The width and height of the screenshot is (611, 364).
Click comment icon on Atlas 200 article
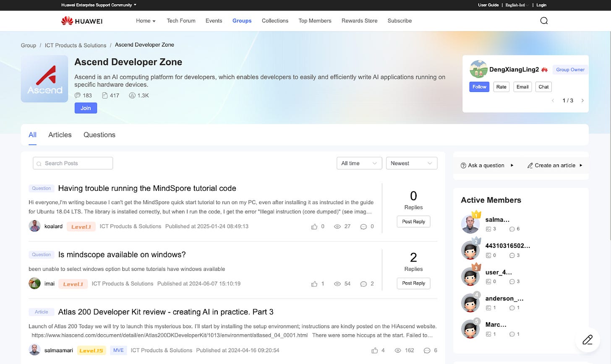pos(427,351)
